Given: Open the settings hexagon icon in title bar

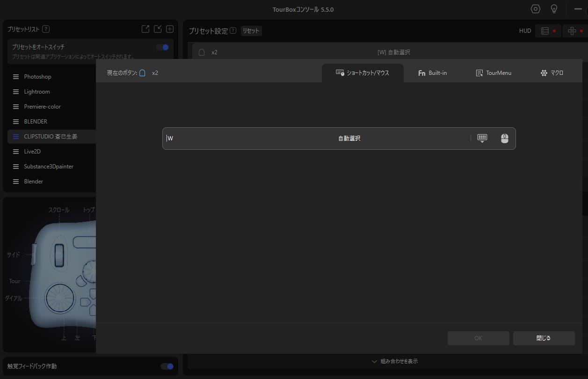Looking at the screenshot, I should (x=536, y=9).
